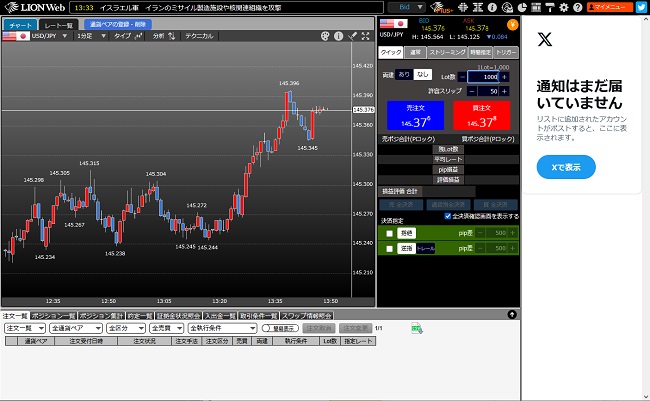The image size is (650, 401).
Task: Enable the 逆指 settlement checkbox
Action: click(x=389, y=249)
